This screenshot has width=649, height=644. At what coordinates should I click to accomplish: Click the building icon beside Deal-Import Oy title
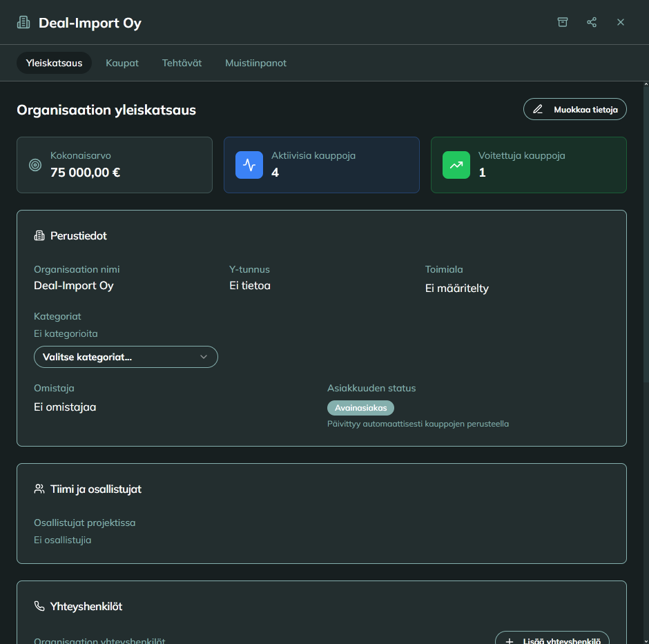(23, 22)
